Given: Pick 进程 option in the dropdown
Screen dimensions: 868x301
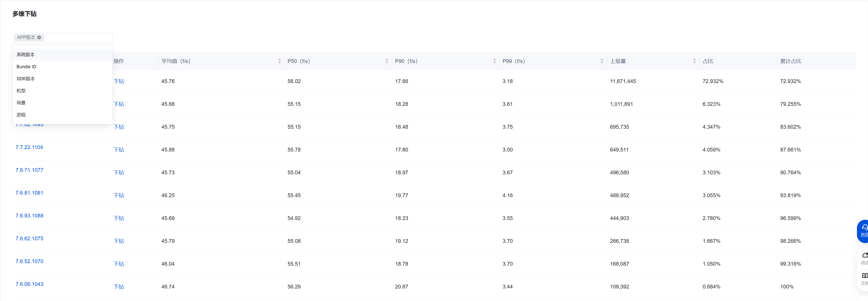Looking at the screenshot, I should pos(21,115).
